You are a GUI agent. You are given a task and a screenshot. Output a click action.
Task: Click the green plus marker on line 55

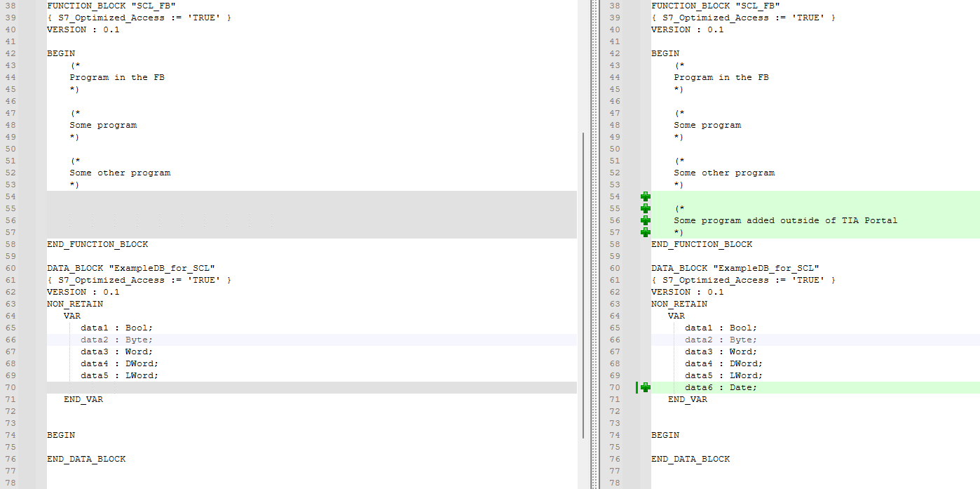click(645, 209)
